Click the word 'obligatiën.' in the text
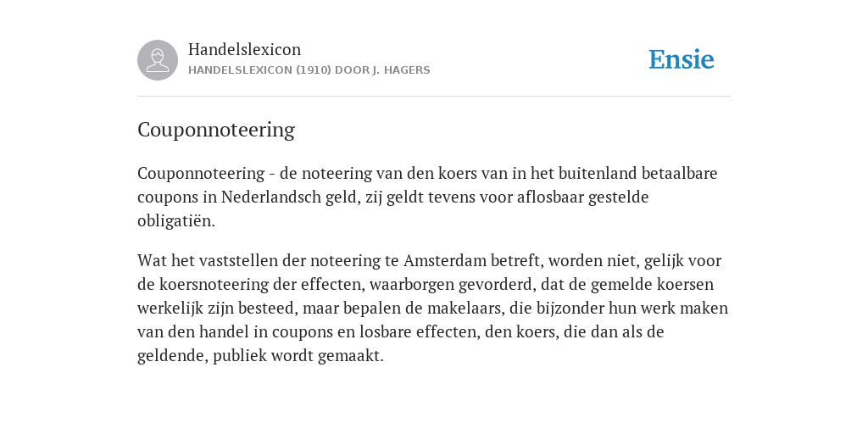 (176, 221)
